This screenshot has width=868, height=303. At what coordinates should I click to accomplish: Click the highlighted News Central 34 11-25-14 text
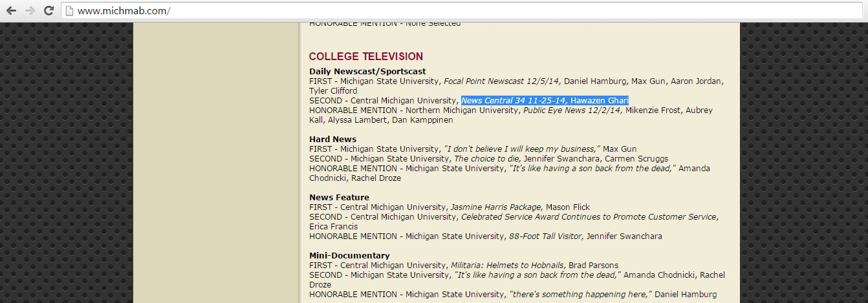[x=545, y=100]
